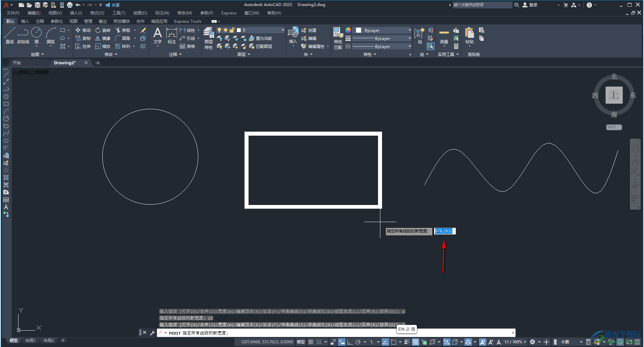Open the 文件(F) menu
644x347 pixels.
coord(13,13)
